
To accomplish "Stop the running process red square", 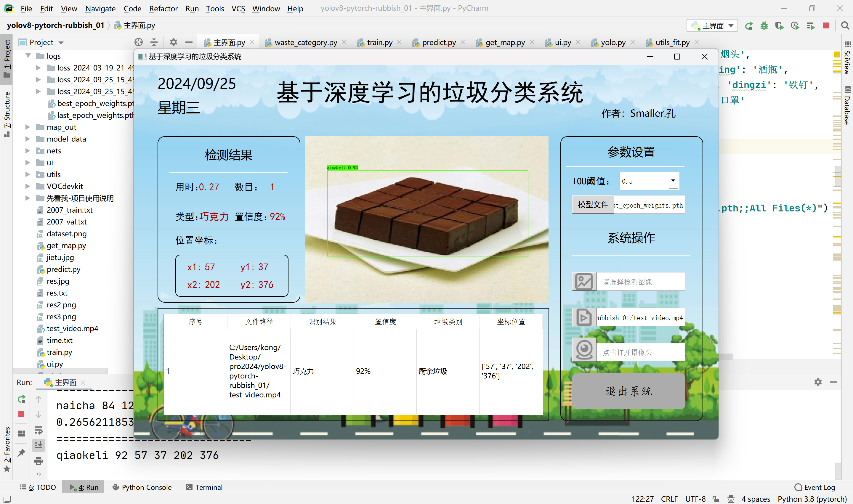I will pos(826,25).
